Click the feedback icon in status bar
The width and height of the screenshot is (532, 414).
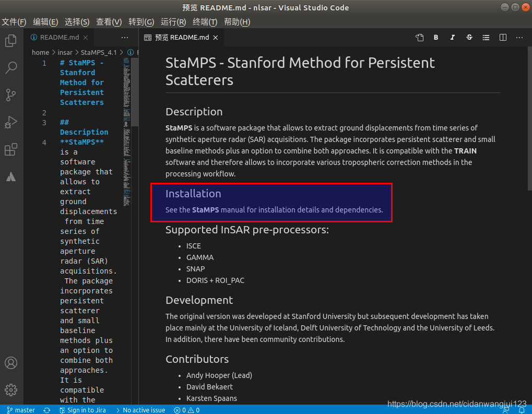pyautogui.click(x=506, y=410)
